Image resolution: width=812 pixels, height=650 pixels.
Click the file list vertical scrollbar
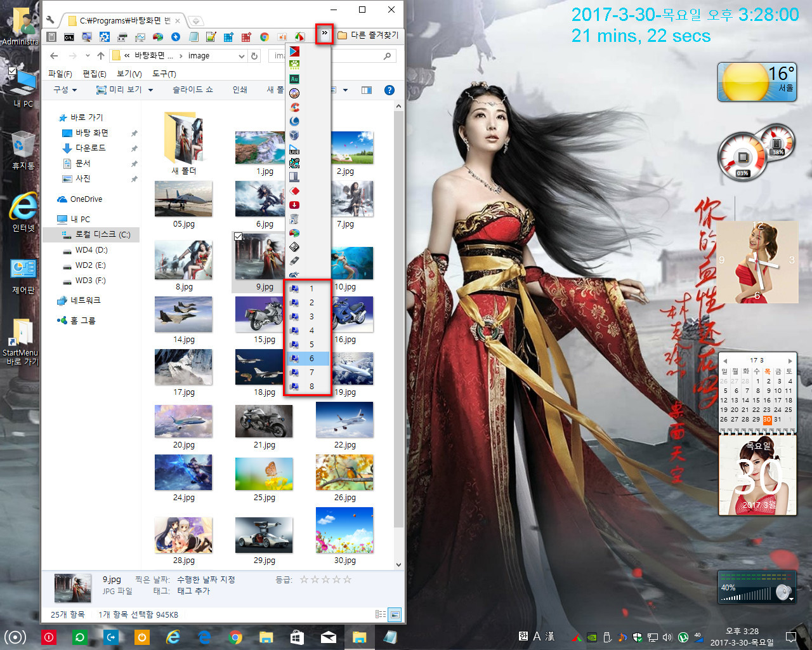pos(398,335)
